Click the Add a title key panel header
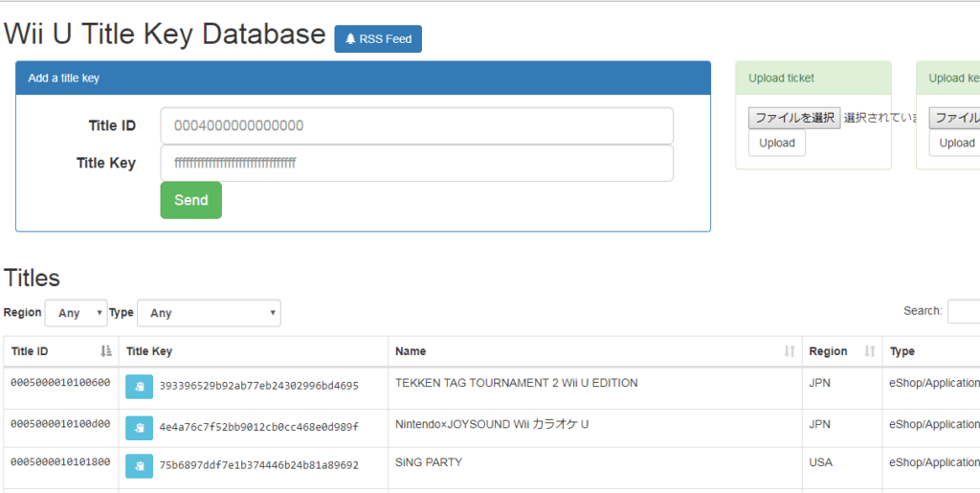The height and width of the screenshot is (493, 980). [x=363, y=78]
